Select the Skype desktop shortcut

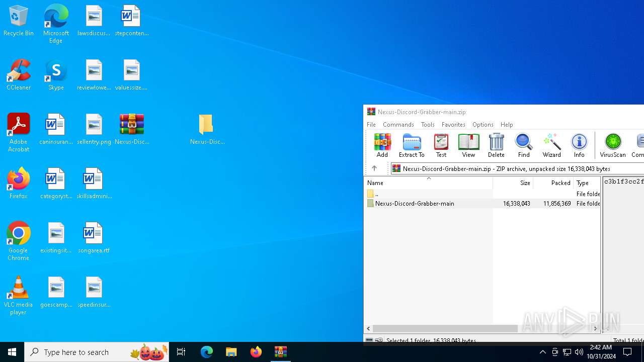point(56,74)
